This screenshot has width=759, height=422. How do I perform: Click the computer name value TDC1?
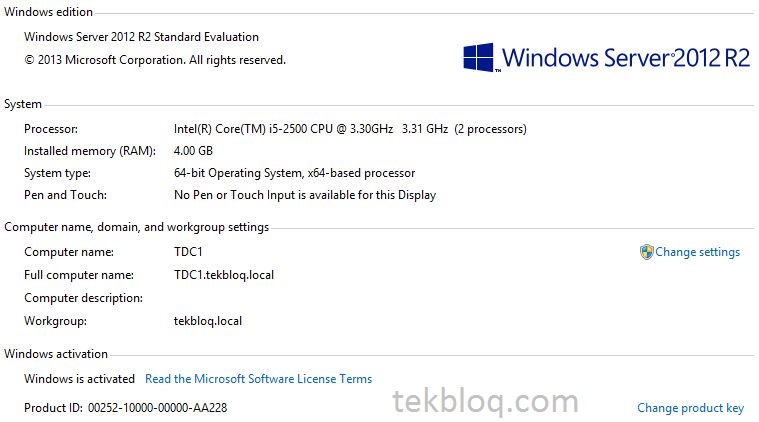click(188, 252)
